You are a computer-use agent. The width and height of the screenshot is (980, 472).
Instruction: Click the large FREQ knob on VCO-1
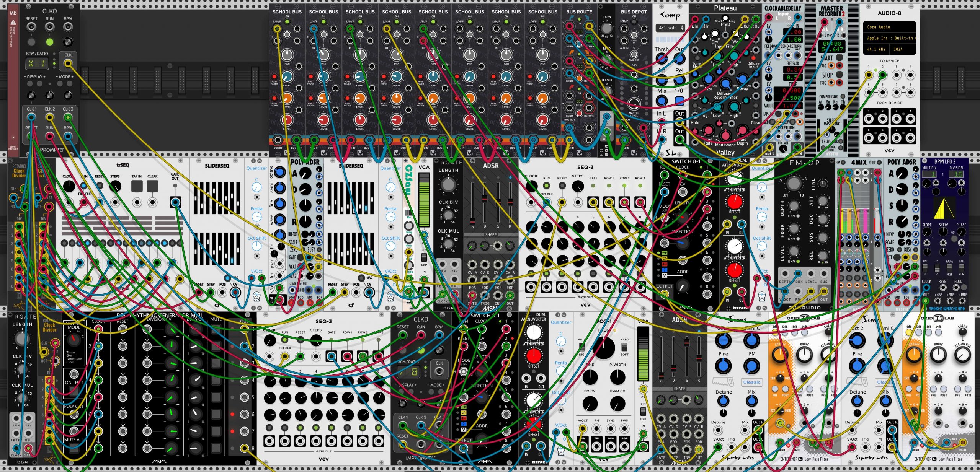coord(604,347)
